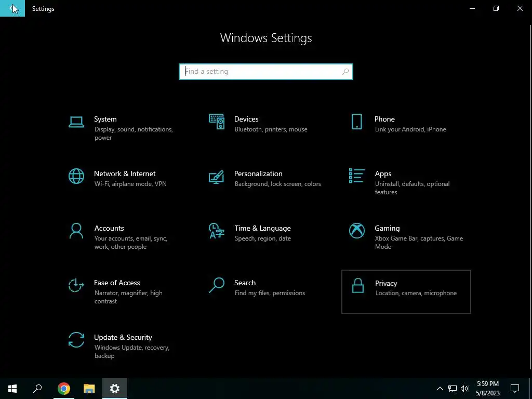Click 'Xbox Game Bar, captures, Game Mode'
The width and height of the screenshot is (532, 399).
pos(419,243)
